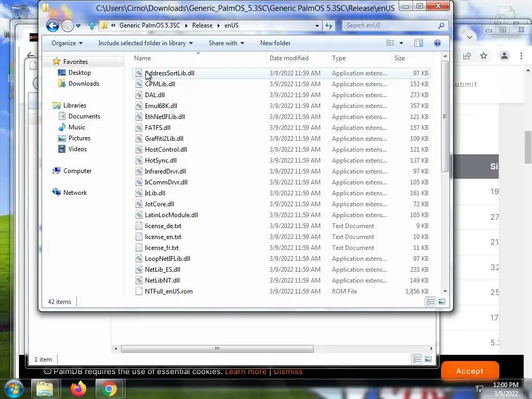Select CPMLib.dll file

[x=160, y=84]
